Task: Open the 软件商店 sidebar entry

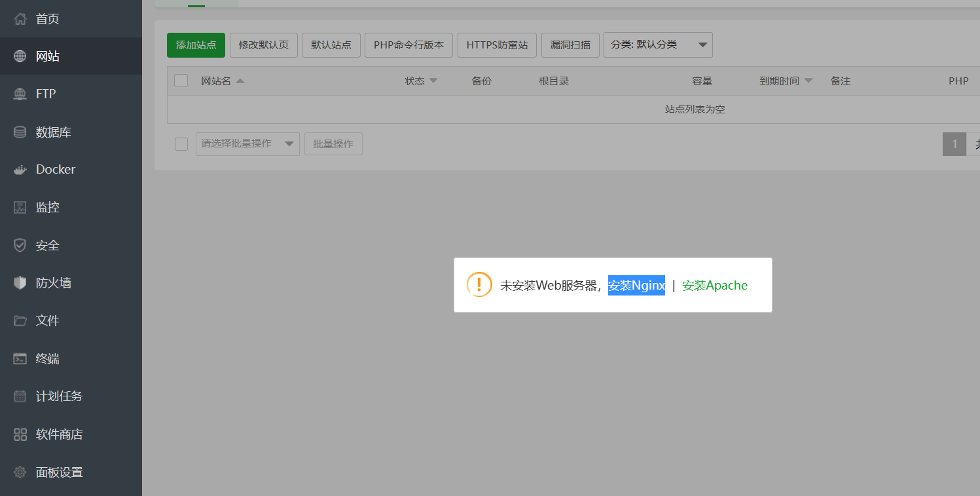Action: tap(71, 434)
